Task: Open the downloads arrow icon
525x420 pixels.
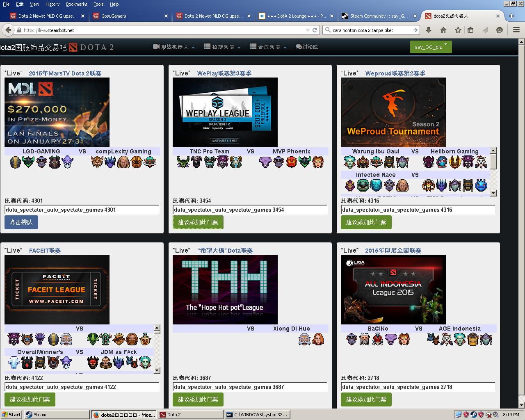Action: tap(429, 30)
